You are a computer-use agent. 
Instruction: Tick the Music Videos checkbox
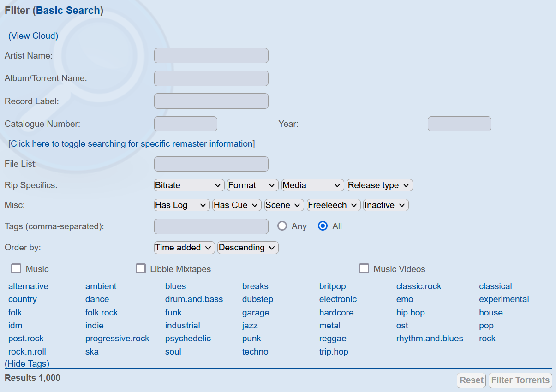[364, 269]
